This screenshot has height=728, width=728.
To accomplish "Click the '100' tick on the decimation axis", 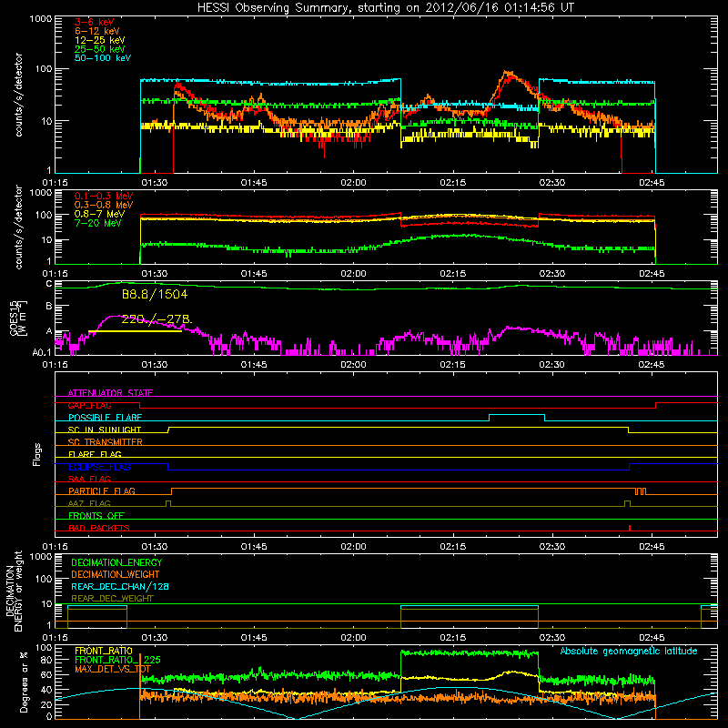I will 45,579.
